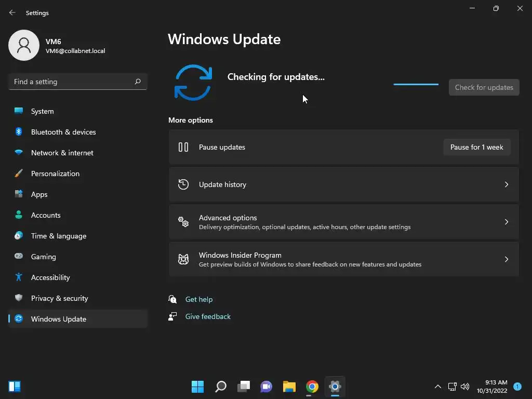This screenshot has height=399, width=532.
Task: Click the back arrow in Settings
Action: (12, 12)
